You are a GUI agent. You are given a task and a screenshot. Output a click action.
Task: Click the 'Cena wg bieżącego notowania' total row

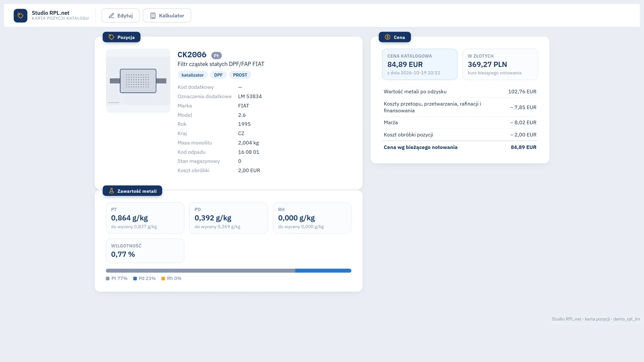pos(460,147)
